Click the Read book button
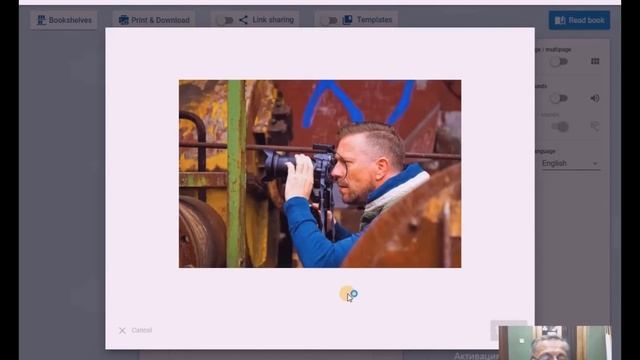 coord(579,20)
